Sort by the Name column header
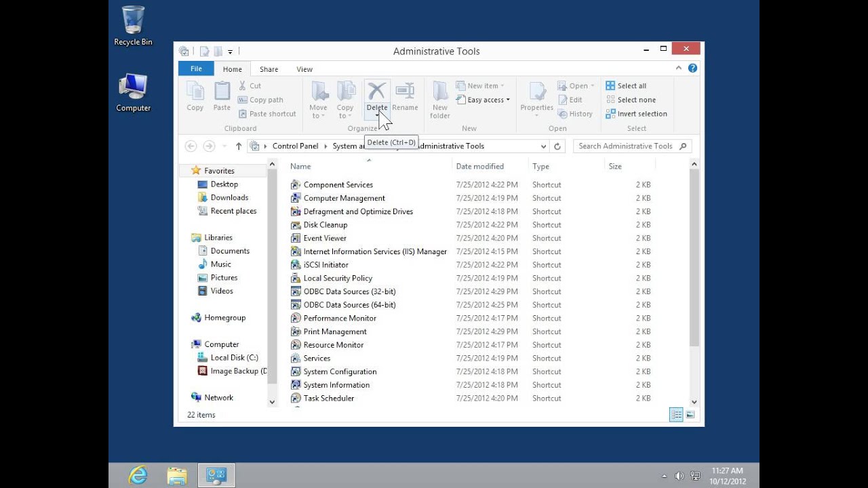The image size is (868, 488). coord(300,166)
